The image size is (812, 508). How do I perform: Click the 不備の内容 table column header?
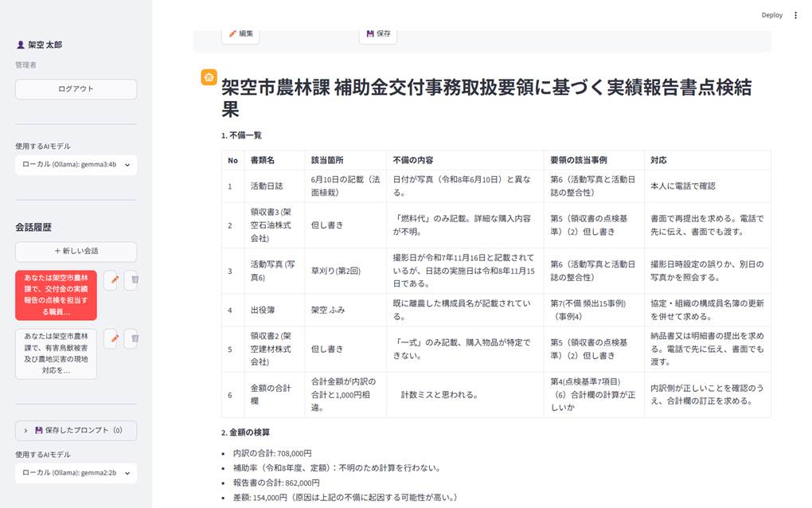coord(413,161)
